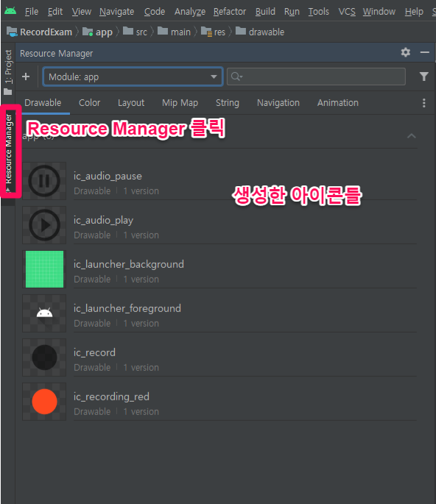This screenshot has width=436, height=504.
Task: Open the Help menu
Action: [414, 12]
